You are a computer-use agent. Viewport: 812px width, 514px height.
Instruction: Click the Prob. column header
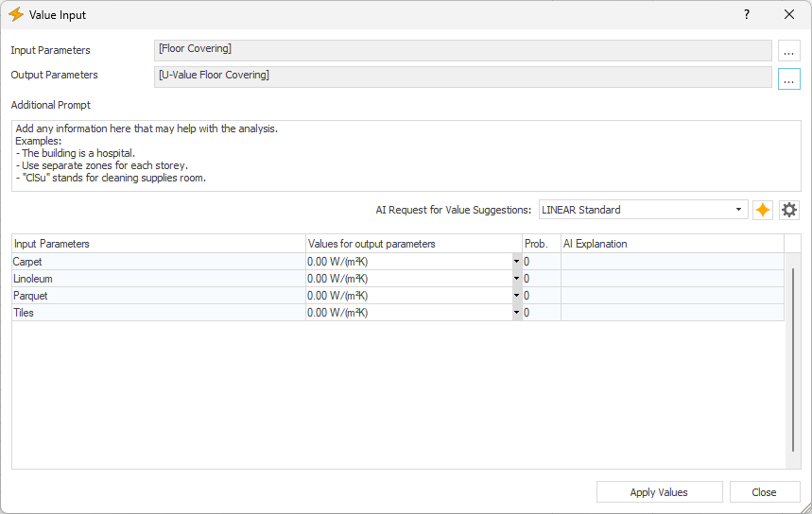point(541,244)
